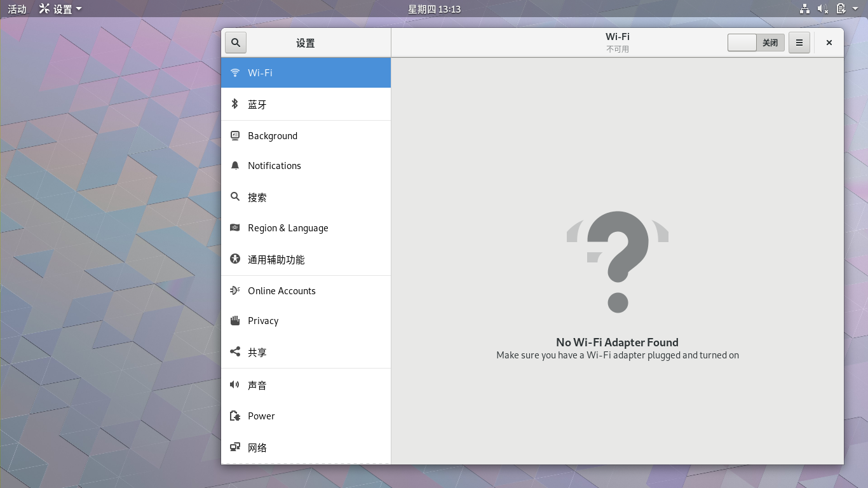
Task: Open the Wi-Fi hamburger menu button
Action: (799, 43)
